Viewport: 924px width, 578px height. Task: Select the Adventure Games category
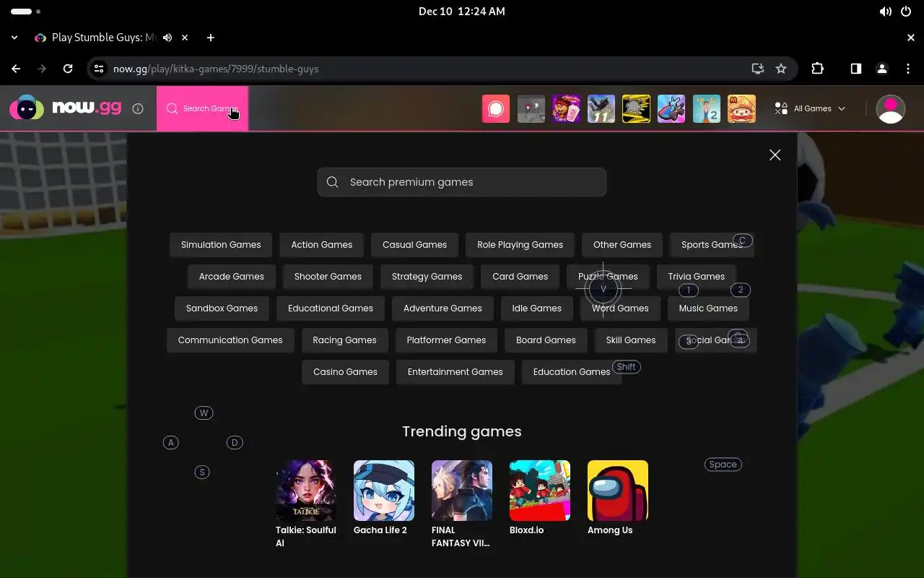click(x=443, y=308)
